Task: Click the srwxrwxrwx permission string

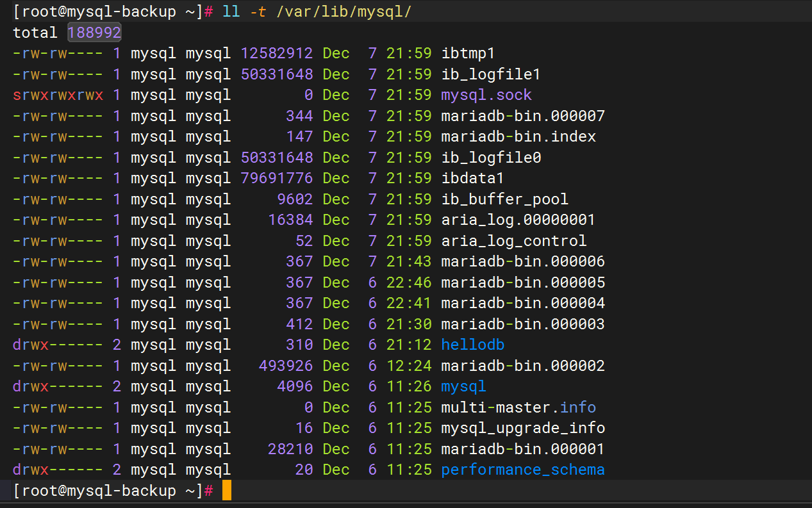Action: [58, 95]
